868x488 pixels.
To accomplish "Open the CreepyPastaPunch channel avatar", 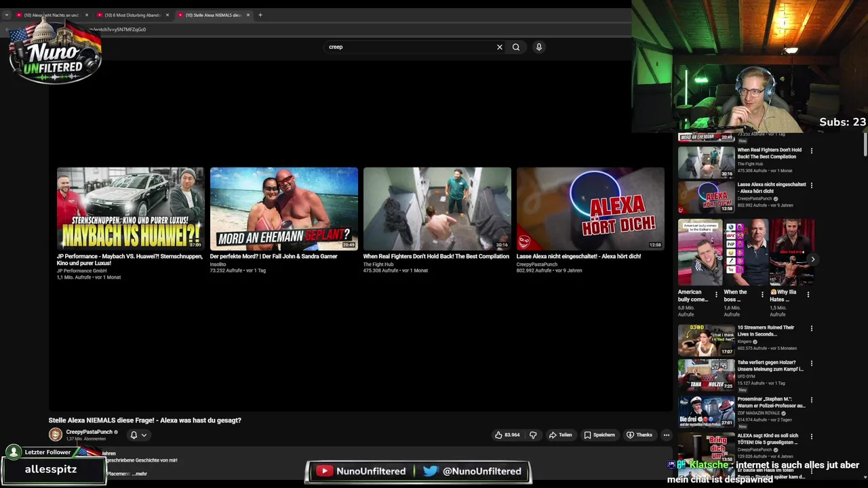I will [x=56, y=434].
